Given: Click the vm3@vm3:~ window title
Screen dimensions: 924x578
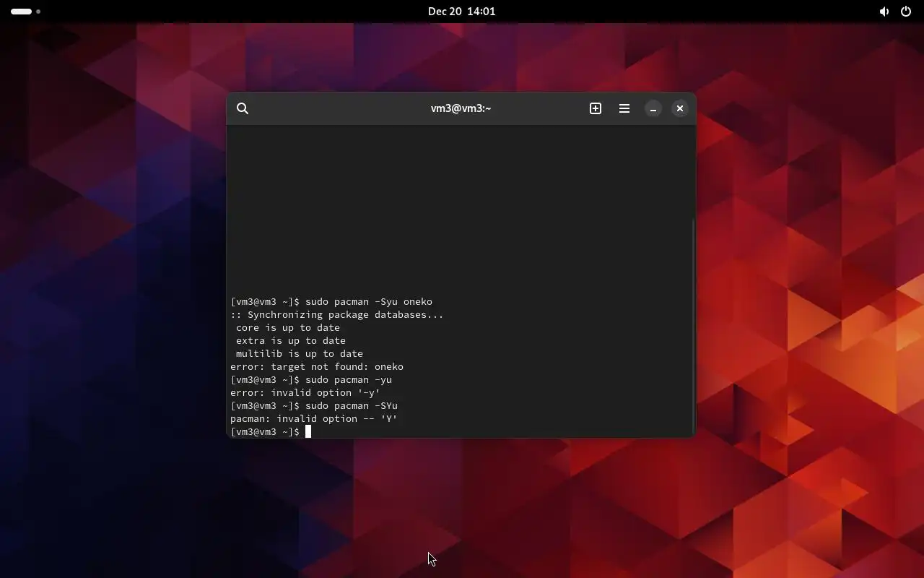Looking at the screenshot, I should (461, 108).
